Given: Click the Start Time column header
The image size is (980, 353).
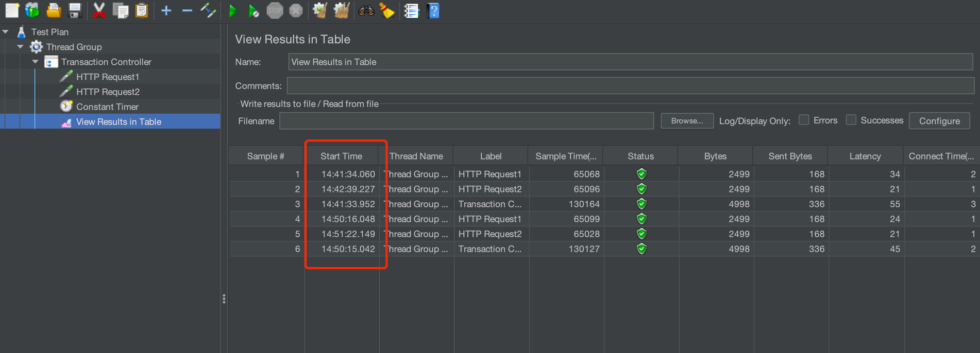Looking at the screenshot, I should (341, 156).
